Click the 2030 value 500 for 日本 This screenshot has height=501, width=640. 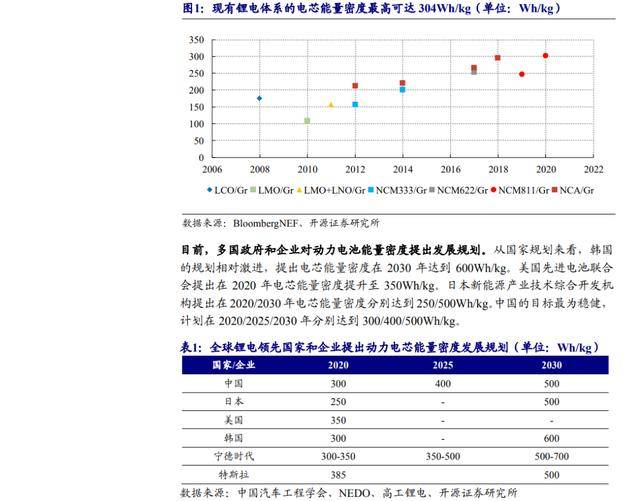(x=551, y=402)
